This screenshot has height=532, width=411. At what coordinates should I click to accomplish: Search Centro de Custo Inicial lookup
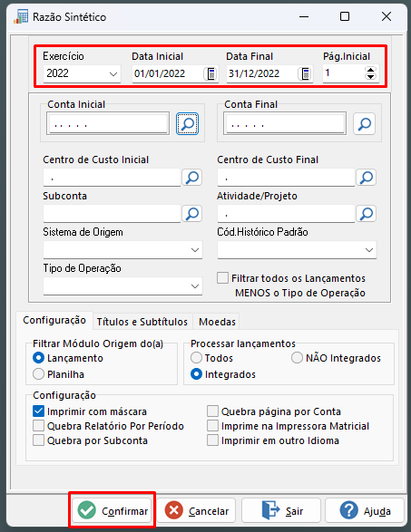[192, 177]
